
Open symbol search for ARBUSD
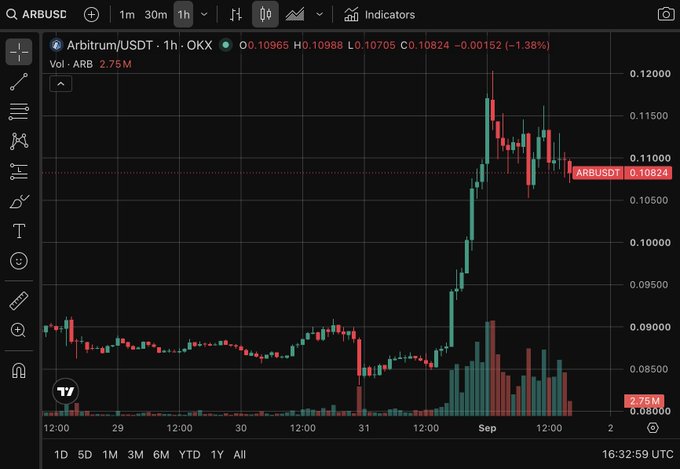(36, 14)
